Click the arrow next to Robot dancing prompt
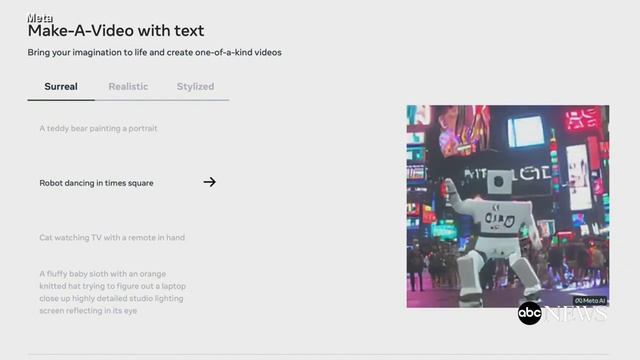 209,182
